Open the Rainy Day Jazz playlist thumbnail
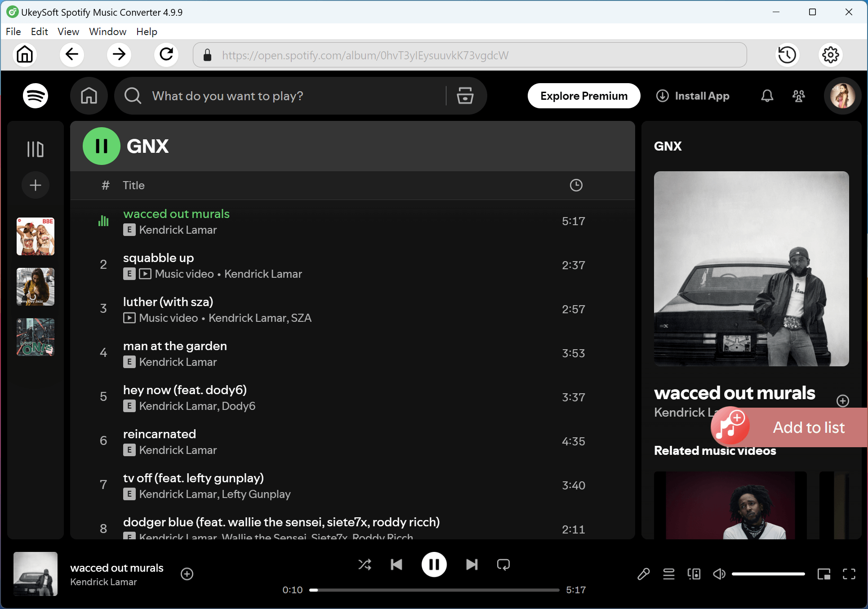 [x=35, y=287]
